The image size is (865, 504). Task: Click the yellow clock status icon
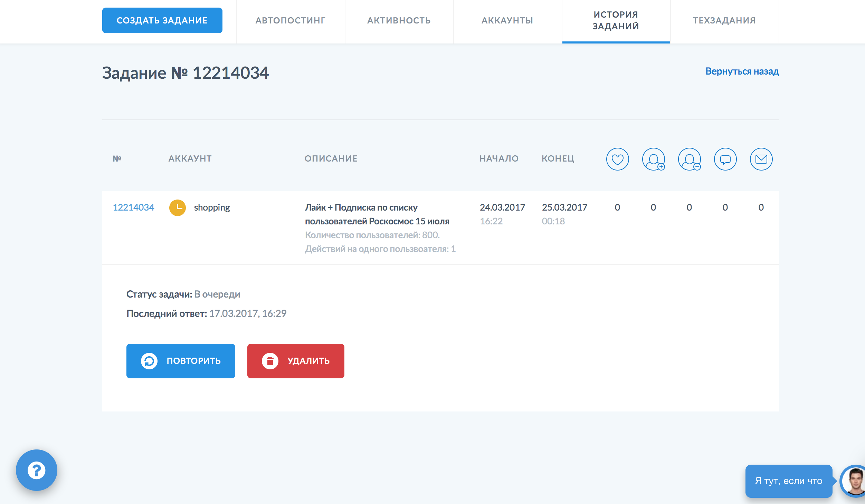pos(178,207)
